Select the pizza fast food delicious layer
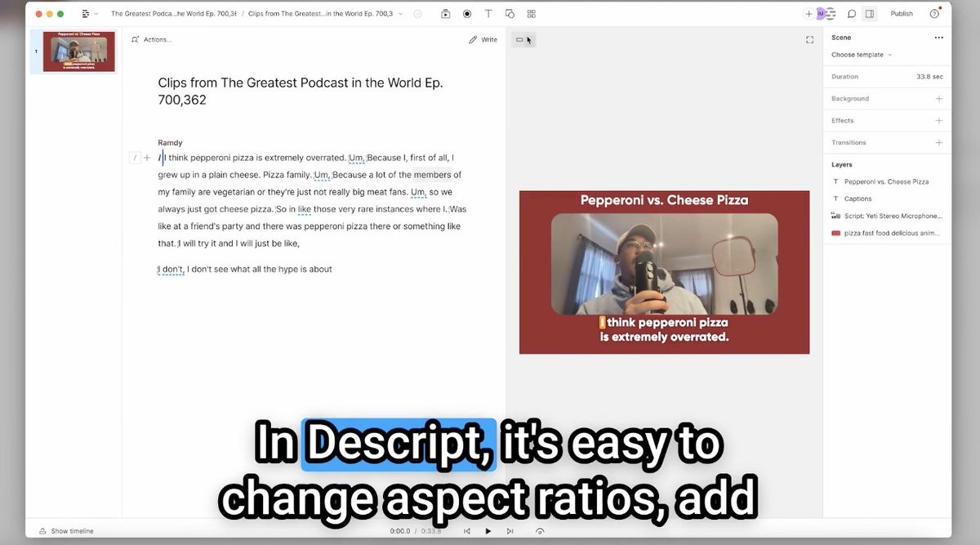This screenshot has width=980, height=545. (886, 233)
